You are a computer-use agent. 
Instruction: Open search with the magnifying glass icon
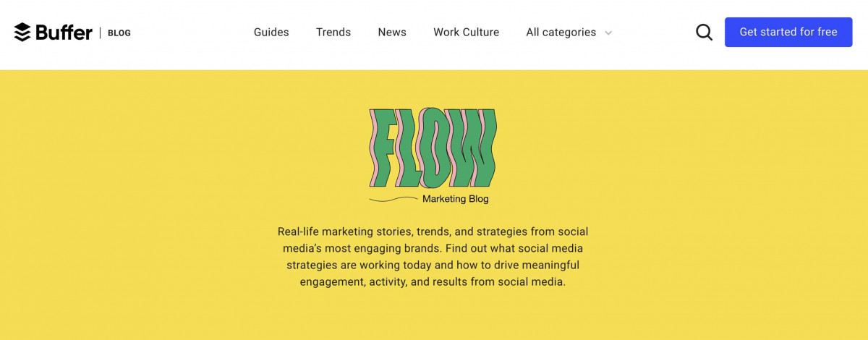click(x=704, y=32)
